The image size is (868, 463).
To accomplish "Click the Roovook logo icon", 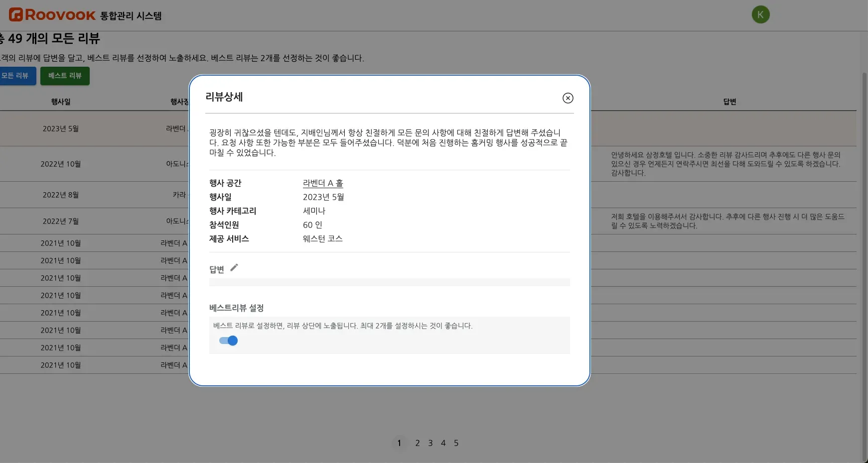I will (x=16, y=15).
